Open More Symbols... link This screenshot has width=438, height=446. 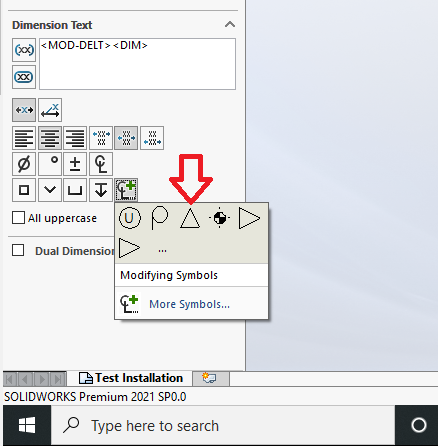point(189,304)
